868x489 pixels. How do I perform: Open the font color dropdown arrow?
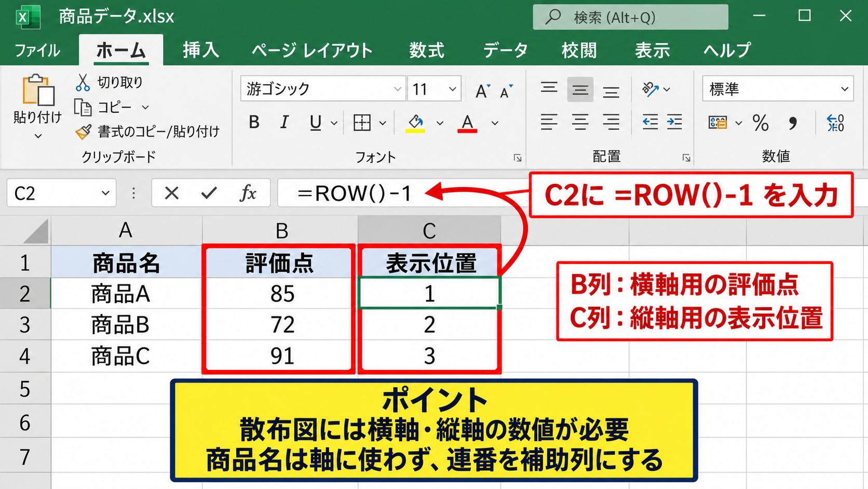pos(495,123)
